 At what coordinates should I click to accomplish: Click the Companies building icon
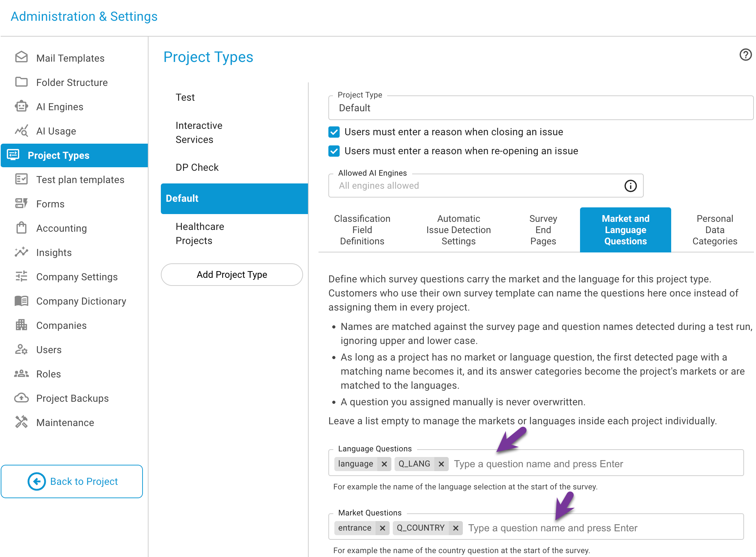tap(21, 325)
